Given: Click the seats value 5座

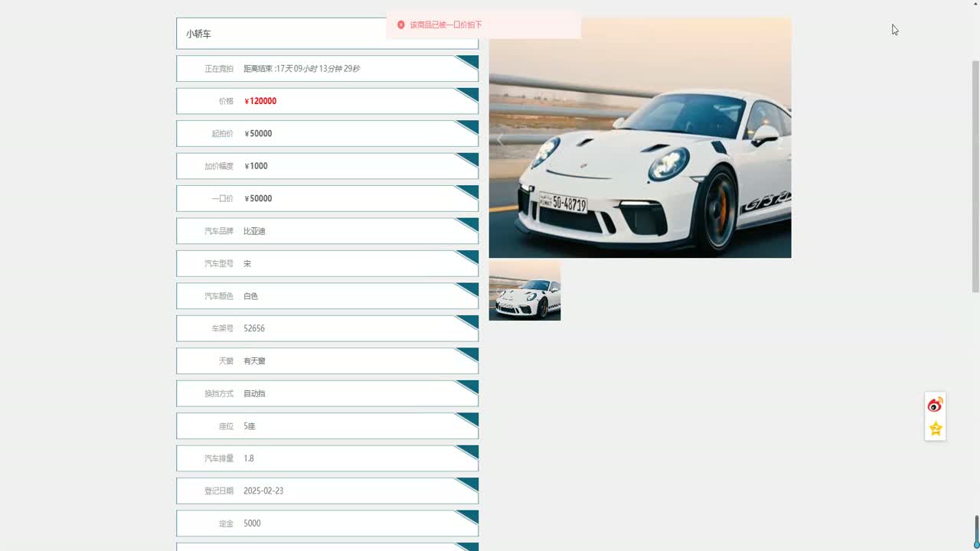Looking at the screenshot, I should [x=250, y=426].
